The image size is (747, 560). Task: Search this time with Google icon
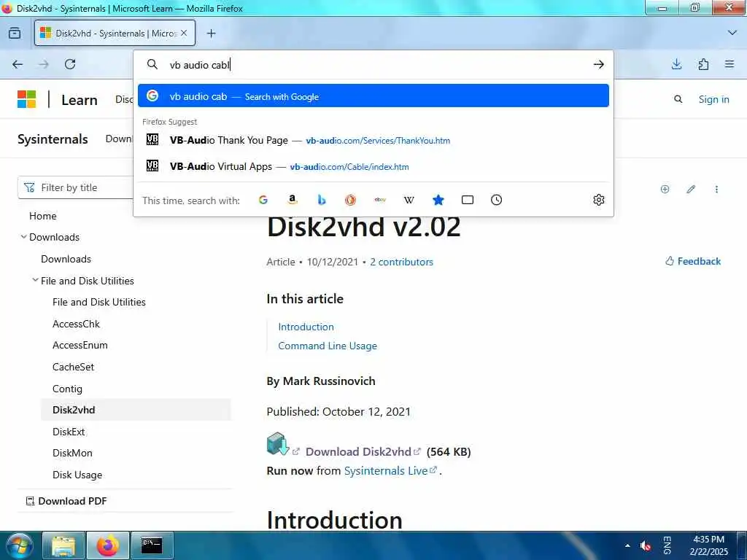[x=263, y=200]
